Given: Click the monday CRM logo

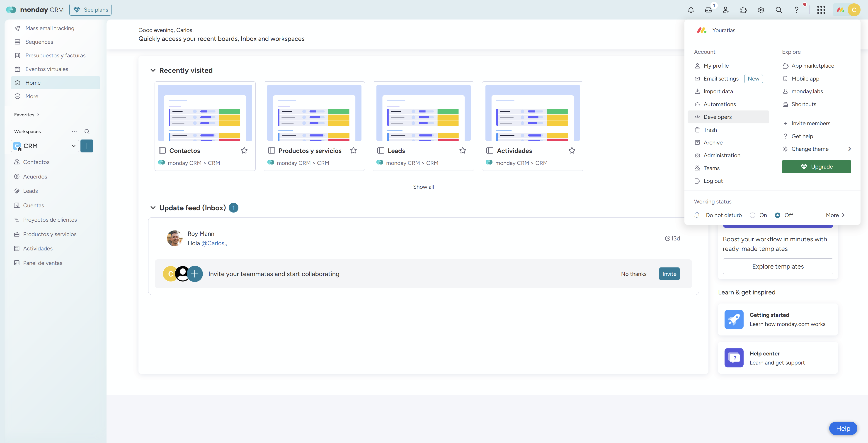Looking at the screenshot, I should click(x=35, y=10).
